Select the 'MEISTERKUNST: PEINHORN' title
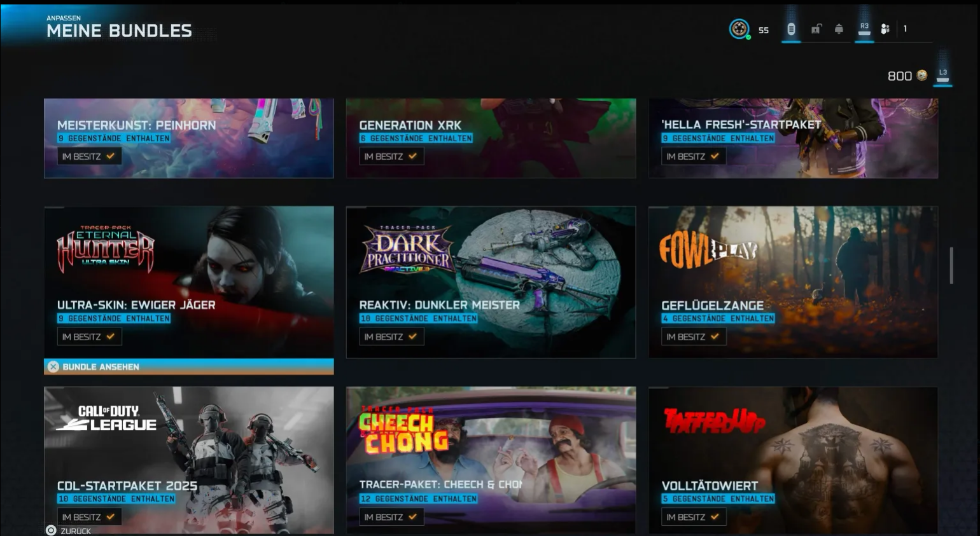 [136, 125]
